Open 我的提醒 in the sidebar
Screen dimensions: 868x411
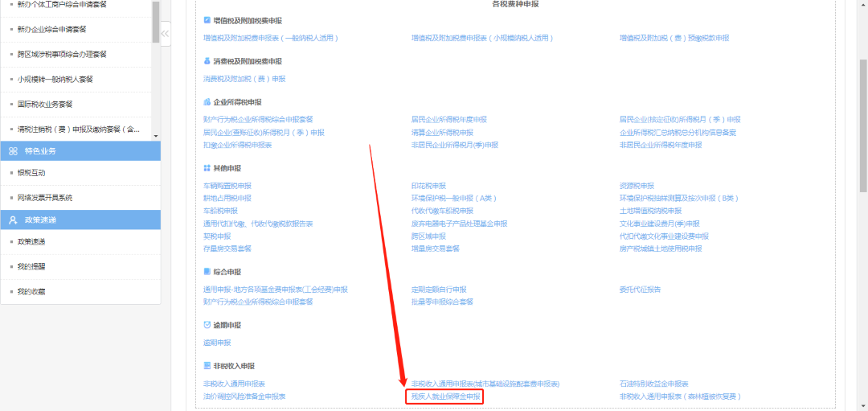pyautogui.click(x=32, y=266)
